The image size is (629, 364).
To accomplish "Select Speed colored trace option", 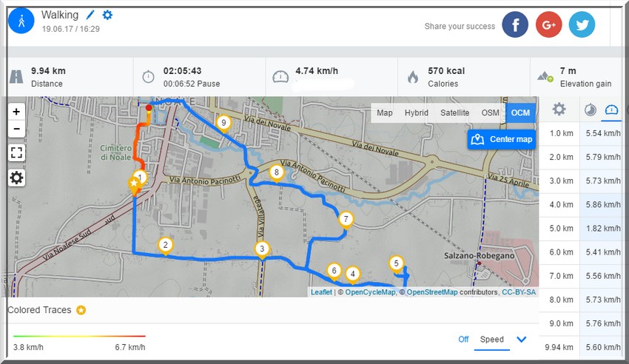I will coord(492,340).
